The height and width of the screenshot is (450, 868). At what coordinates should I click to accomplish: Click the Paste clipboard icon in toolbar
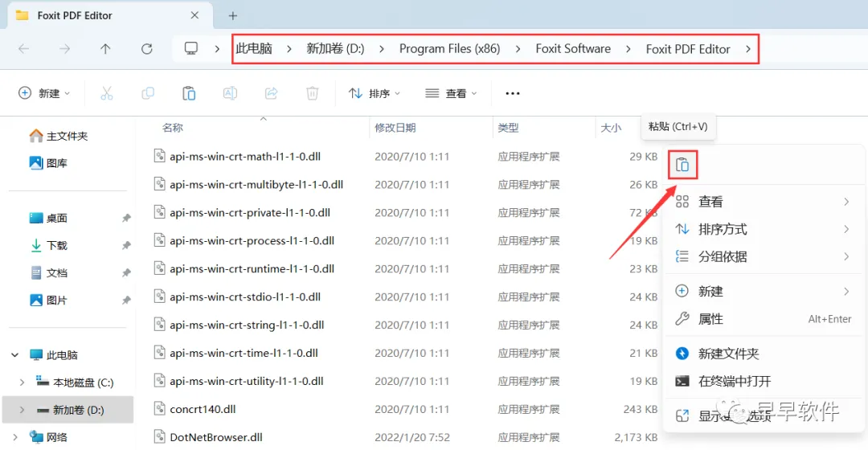189,93
